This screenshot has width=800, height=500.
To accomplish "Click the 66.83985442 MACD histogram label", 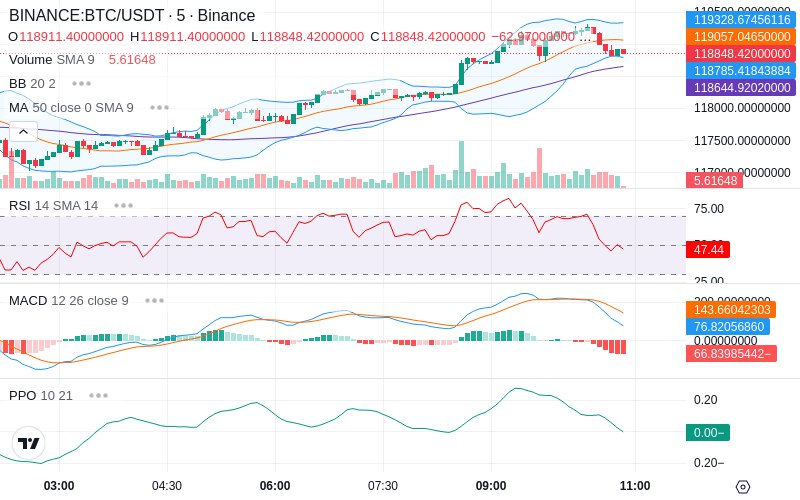I will click(x=732, y=354).
